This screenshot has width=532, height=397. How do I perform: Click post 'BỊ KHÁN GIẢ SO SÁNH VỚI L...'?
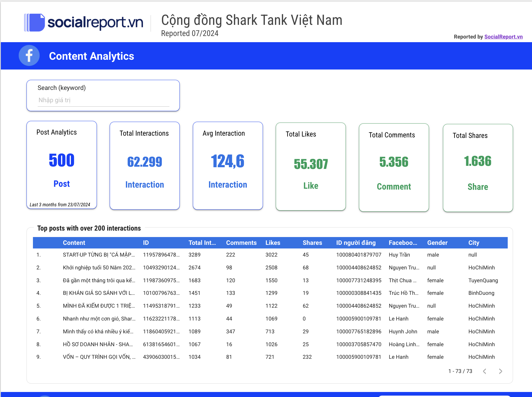pos(99,293)
